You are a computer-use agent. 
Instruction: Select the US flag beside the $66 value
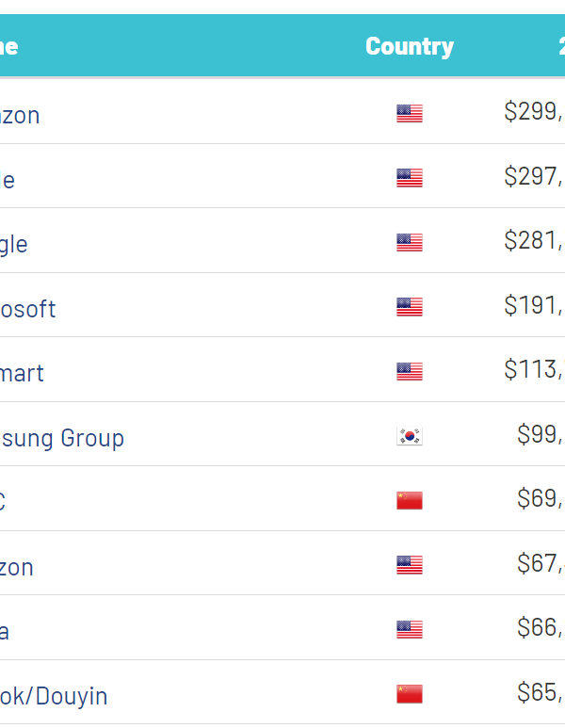pyautogui.click(x=410, y=629)
